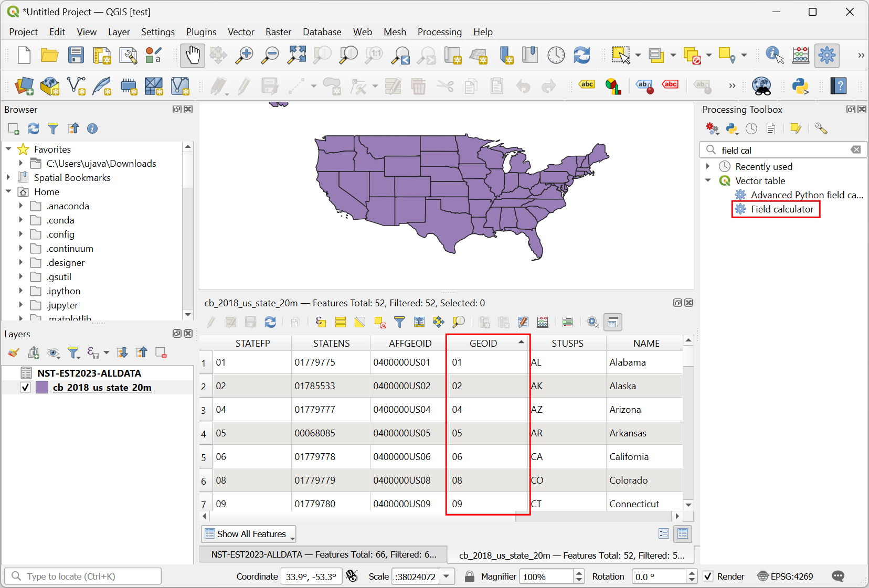This screenshot has width=869, height=588.
Task: Refresh the Browser panel
Action: pyautogui.click(x=34, y=129)
